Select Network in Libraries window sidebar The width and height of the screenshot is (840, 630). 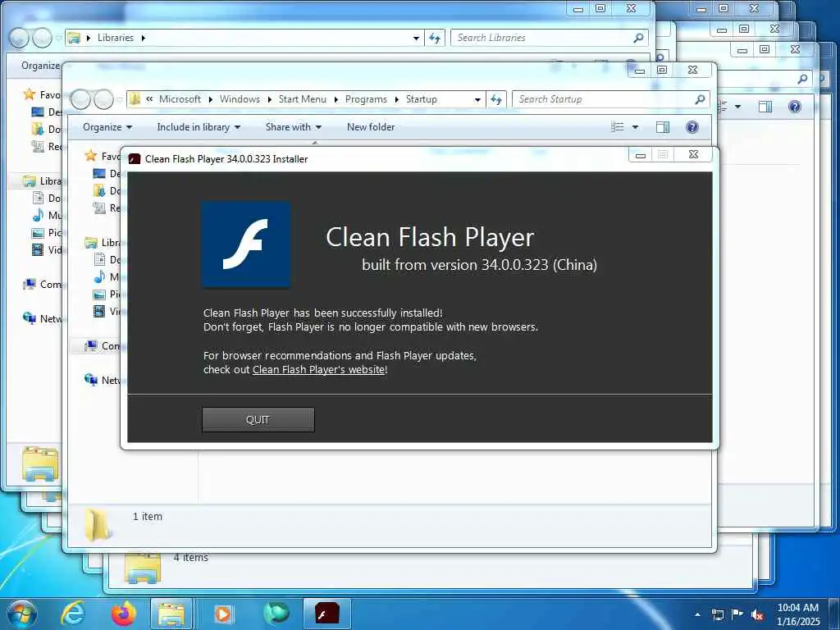[43, 318]
